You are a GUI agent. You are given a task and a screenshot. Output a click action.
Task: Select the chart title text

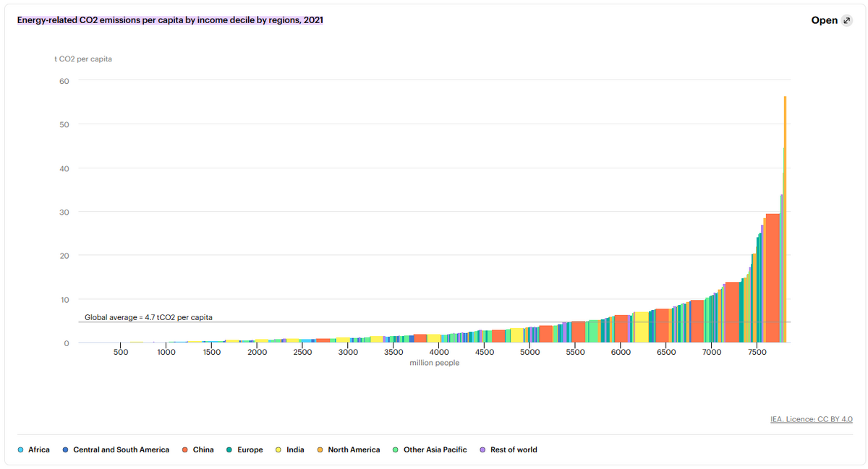[170, 20]
